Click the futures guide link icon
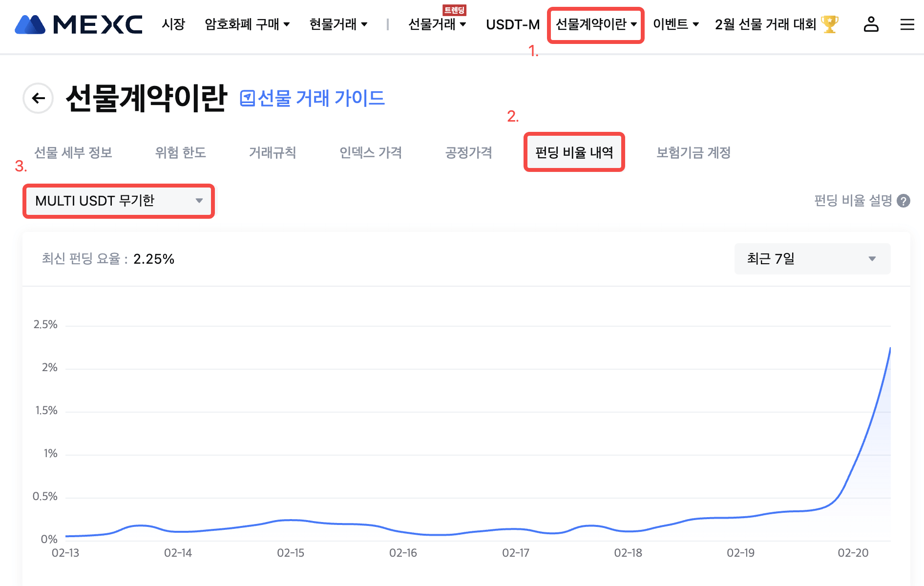The image size is (924, 586). tap(247, 99)
